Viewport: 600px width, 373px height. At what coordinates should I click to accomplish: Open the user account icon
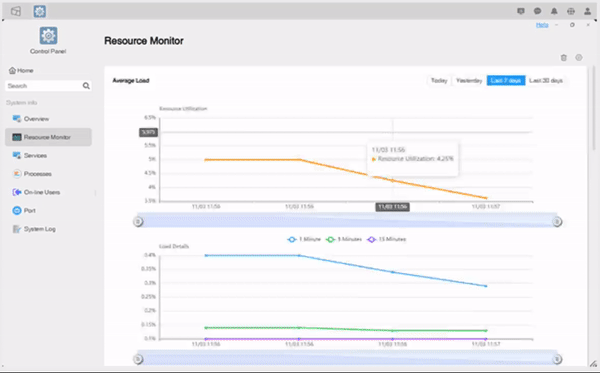(587, 11)
